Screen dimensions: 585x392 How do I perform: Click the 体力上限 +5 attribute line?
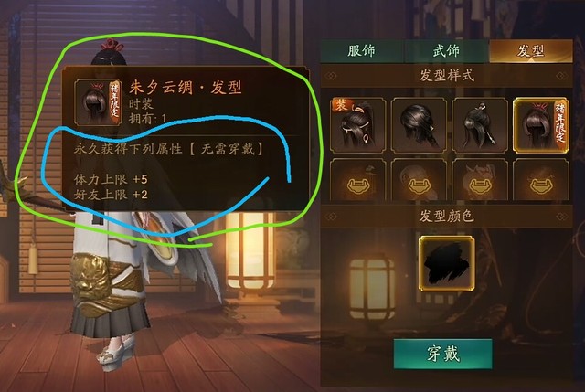point(111,179)
